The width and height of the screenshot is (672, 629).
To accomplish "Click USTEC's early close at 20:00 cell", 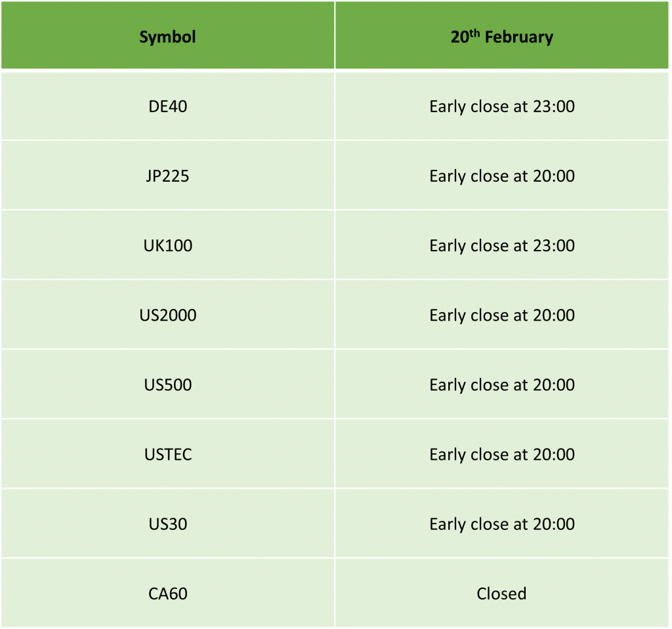I will [501, 454].
